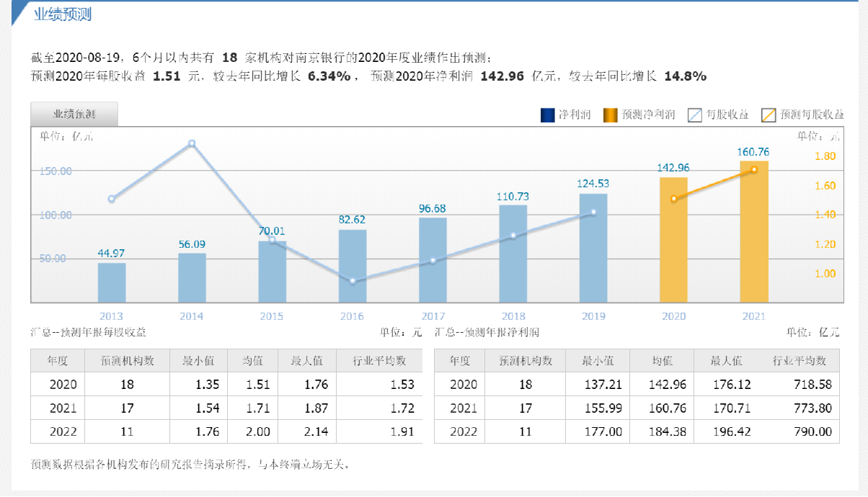Click the 行业平均数 header in the EPS table
The image size is (868, 497).
point(380,361)
